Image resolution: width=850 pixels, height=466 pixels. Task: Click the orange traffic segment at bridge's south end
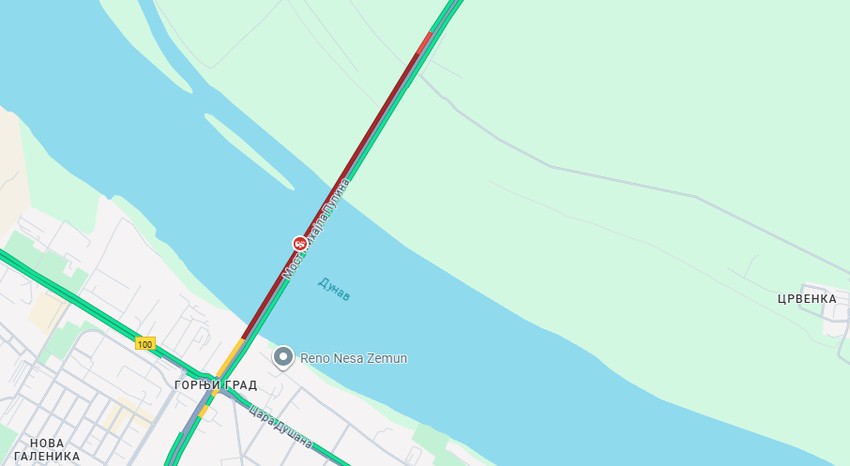pyautogui.click(x=231, y=358)
